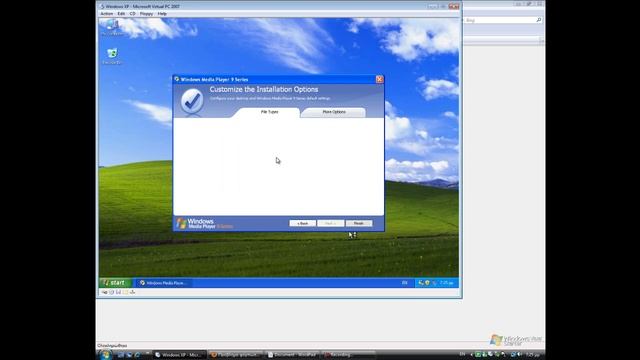Click the Vista taskbar clock
640x360 pixels.
(533, 355)
